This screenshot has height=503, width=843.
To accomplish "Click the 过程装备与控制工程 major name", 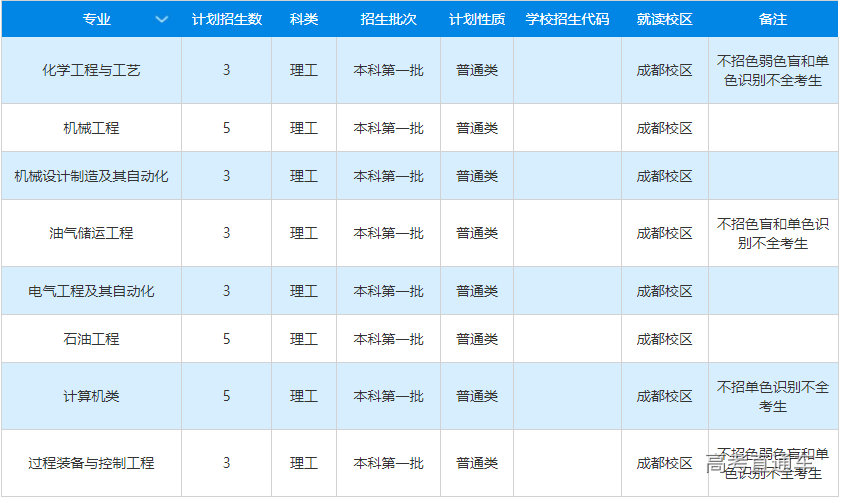I will coord(91,463).
